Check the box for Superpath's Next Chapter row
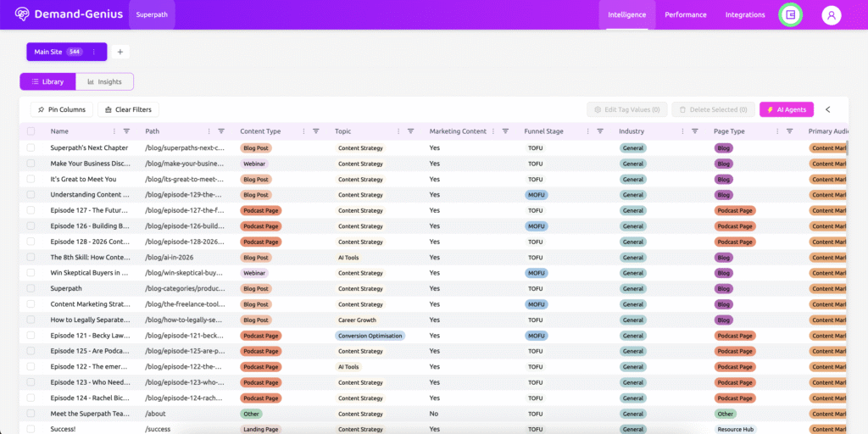Screen dimensions: 868x434 coord(31,147)
